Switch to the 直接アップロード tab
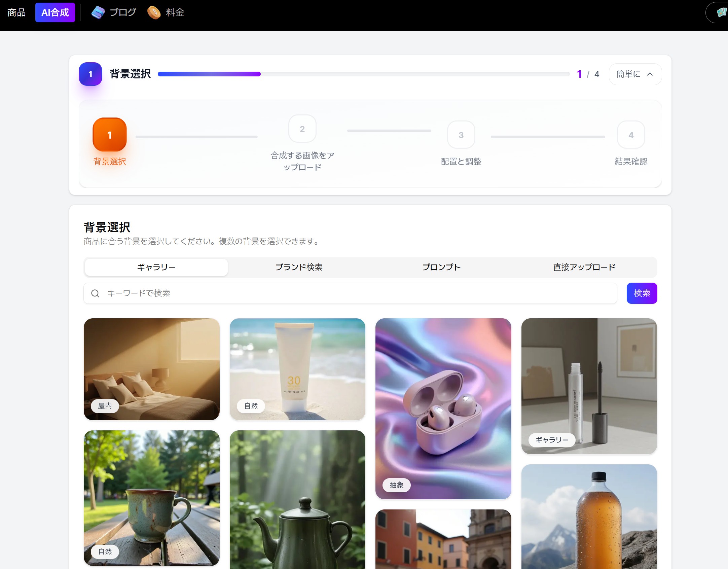The image size is (728, 569). [x=584, y=267]
